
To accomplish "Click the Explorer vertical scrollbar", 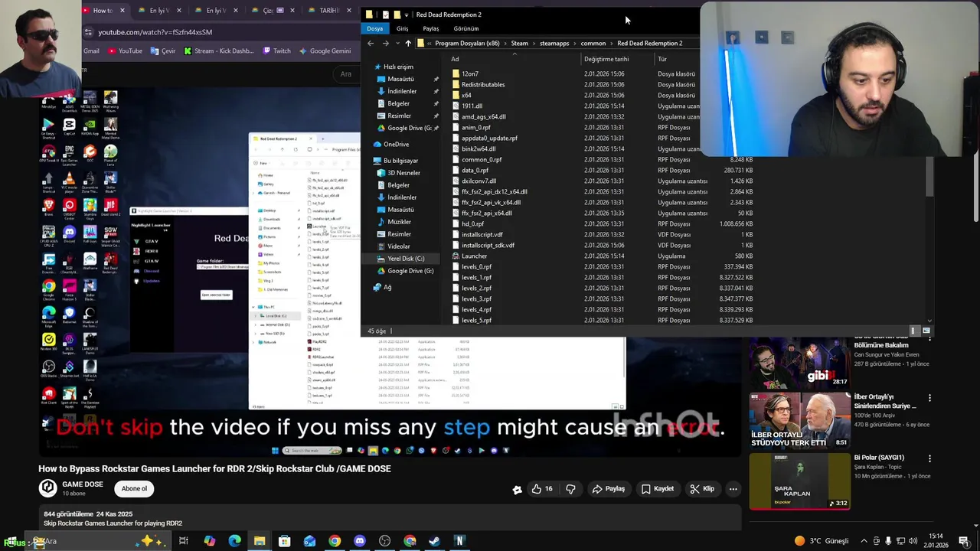I will point(929,176).
